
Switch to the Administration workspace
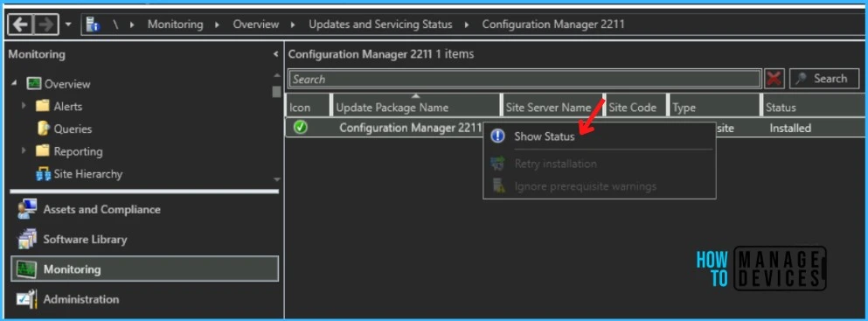point(81,299)
